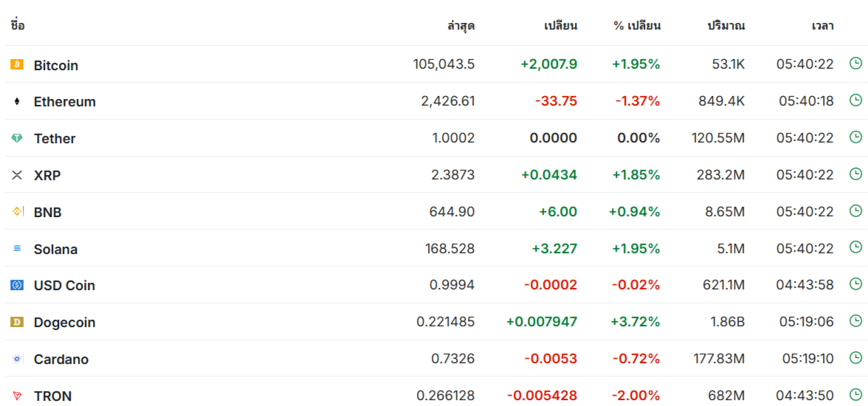Screen dimensions: 868x406
Task: Click Solana volume 5.1M
Action: point(731,249)
